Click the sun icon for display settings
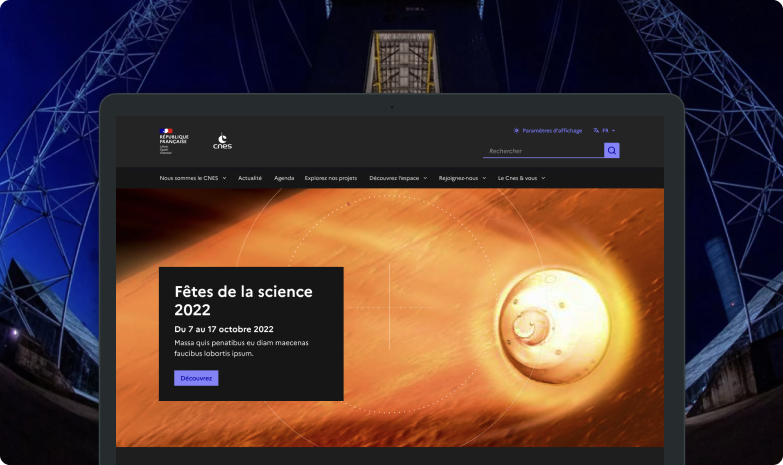The width and height of the screenshot is (783, 465). click(x=516, y=130)
